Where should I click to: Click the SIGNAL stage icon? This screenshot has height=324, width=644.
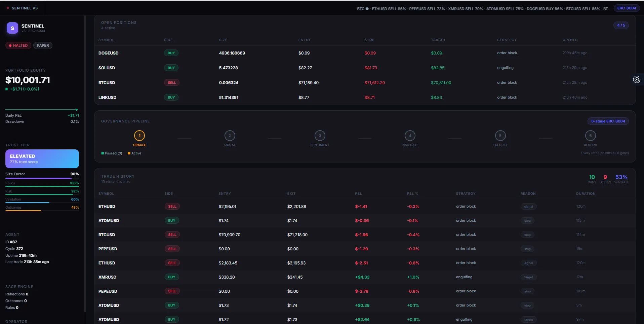(230, 136)
